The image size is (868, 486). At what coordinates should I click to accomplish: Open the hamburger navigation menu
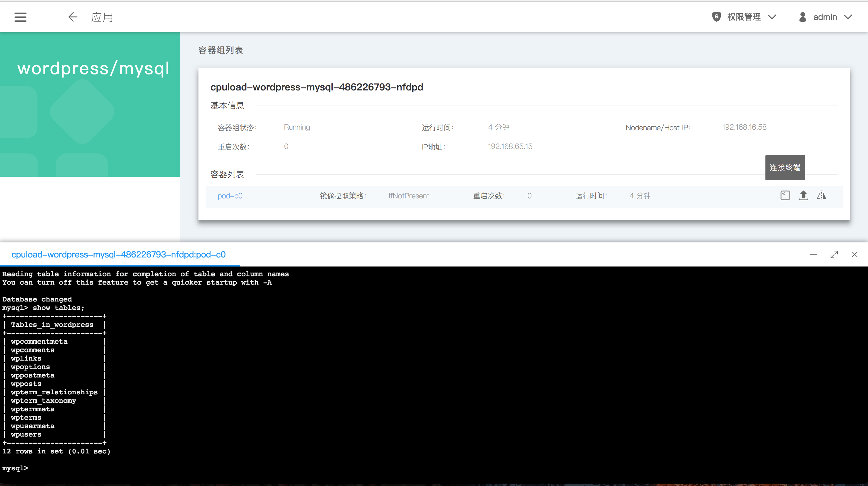(x=20, y=17)
